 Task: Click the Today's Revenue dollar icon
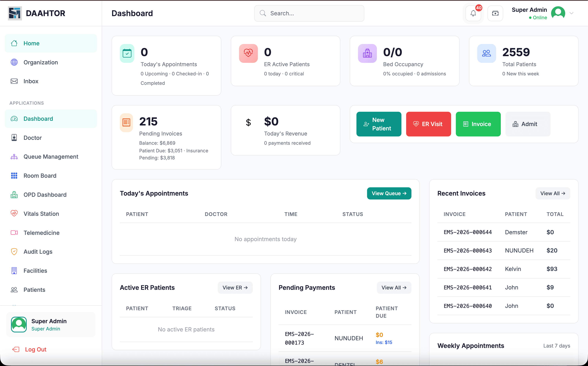248,123
